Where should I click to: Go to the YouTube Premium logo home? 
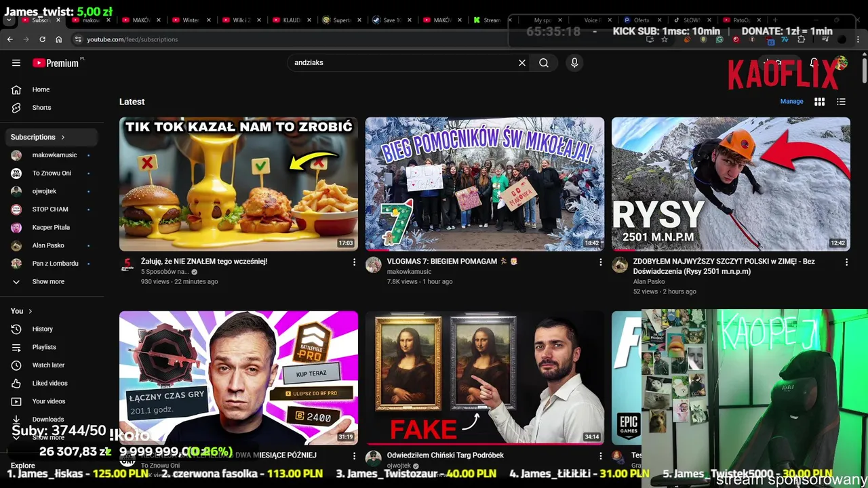(56, 62)
